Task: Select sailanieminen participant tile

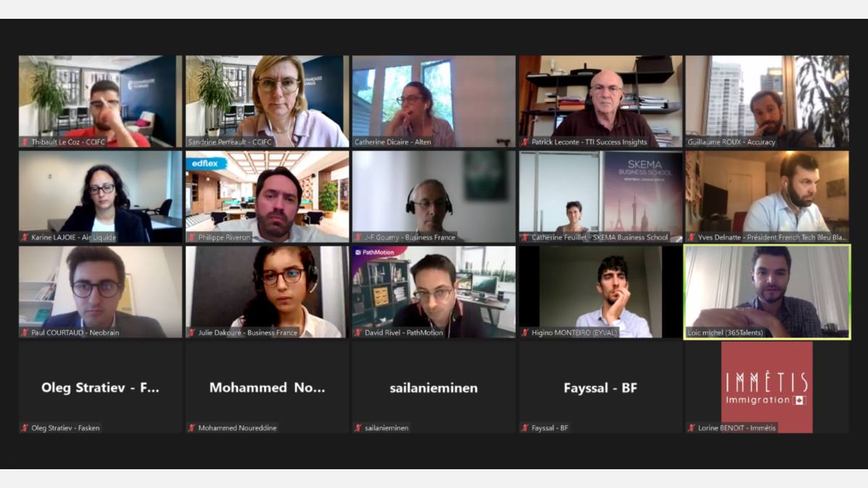Action: pyautogui.click(x=434, y=388)
